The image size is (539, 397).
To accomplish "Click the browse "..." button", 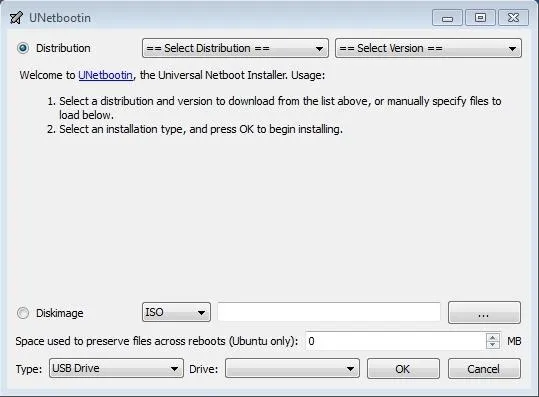I will tap(484, 313).
